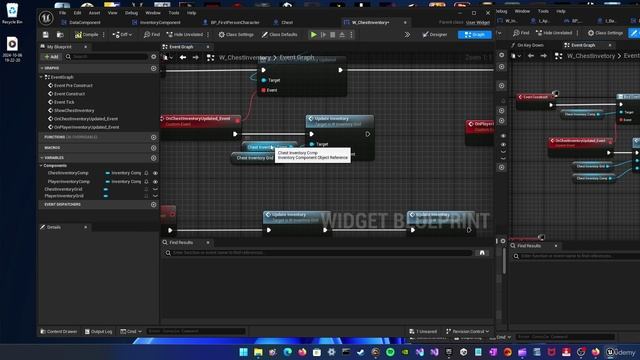Screen dimensions: 640x360
Task: Add a new macro via Macros plus icon
Action: click(154, 148)
